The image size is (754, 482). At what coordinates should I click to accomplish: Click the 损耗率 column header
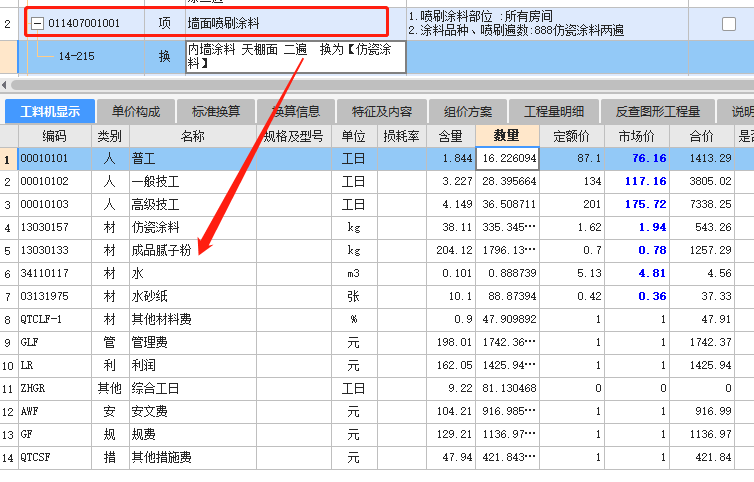(402, 136)
